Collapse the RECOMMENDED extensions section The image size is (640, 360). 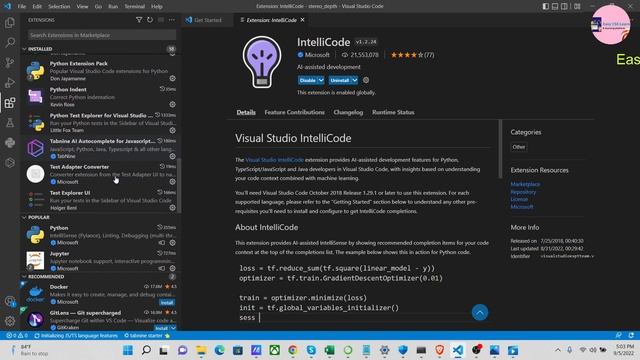click(x=46, y=277)
